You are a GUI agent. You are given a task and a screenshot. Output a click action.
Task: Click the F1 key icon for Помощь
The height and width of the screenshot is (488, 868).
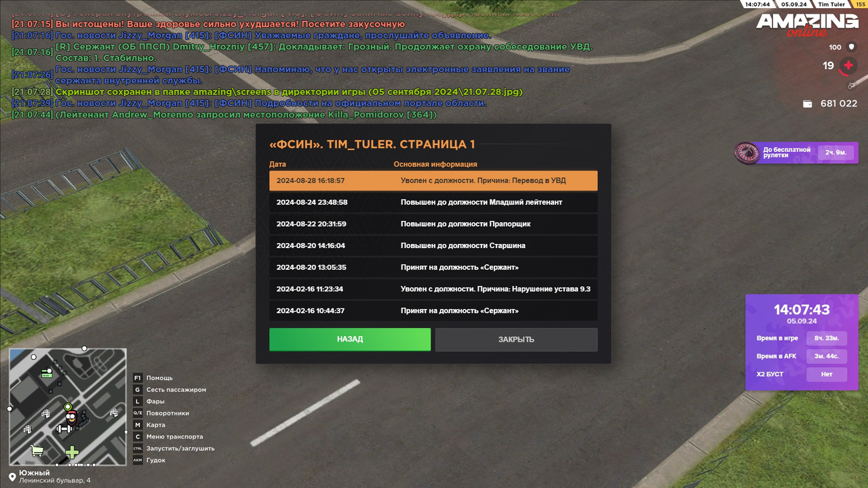pyautogui.click(x=138, y=378)
